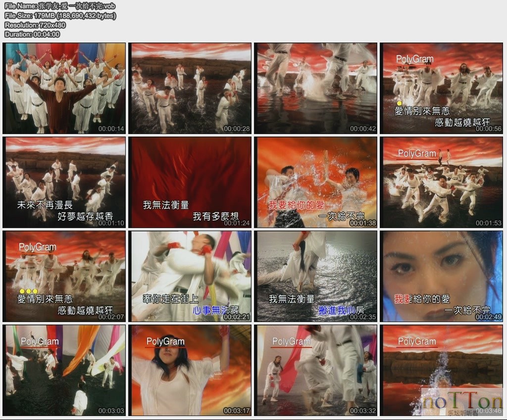Select the last thumbnail stamped 00:03:46
507x420 pixels.
pos(441,370)
